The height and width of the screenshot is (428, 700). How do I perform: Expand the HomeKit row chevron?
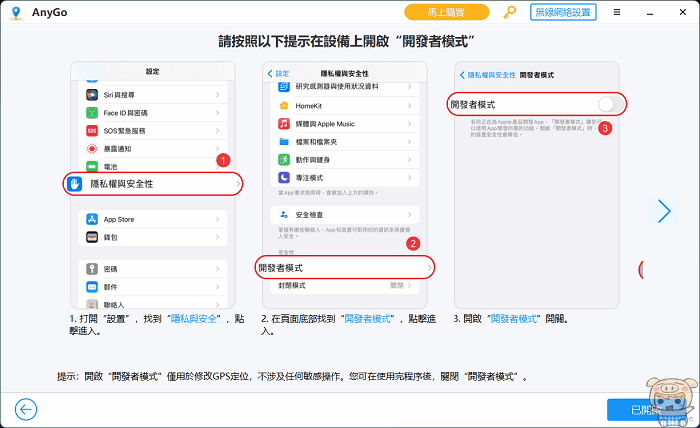pos(409,106)
